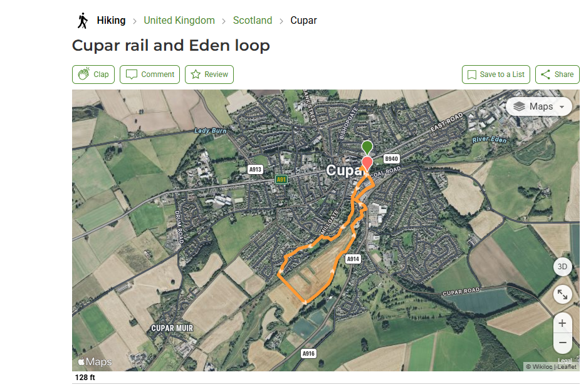
Task: Toggle 3D map view
Action: (562, 267)
